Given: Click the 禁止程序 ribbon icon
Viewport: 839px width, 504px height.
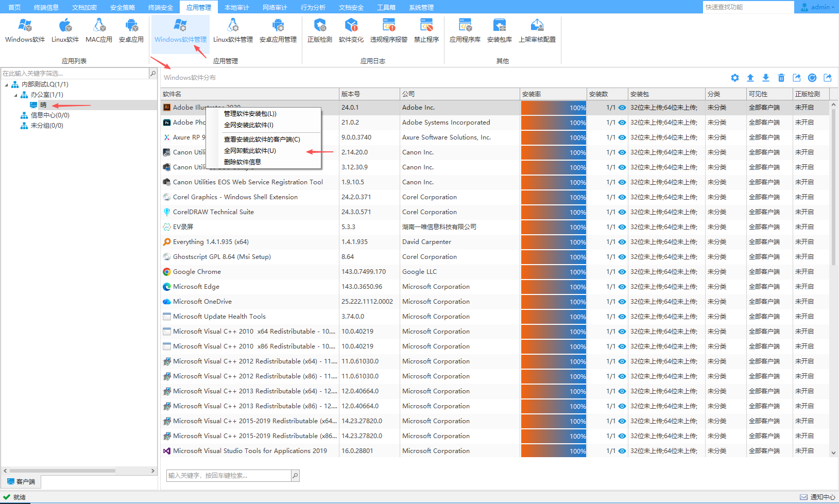Looking at the screenshot, I should click(x=426, y=30).
